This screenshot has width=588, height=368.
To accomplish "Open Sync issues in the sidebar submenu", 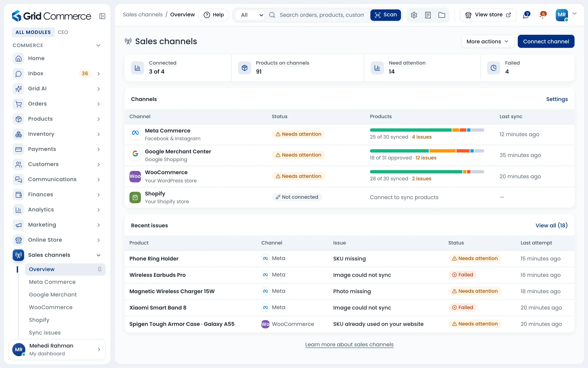I will point(45,332).
